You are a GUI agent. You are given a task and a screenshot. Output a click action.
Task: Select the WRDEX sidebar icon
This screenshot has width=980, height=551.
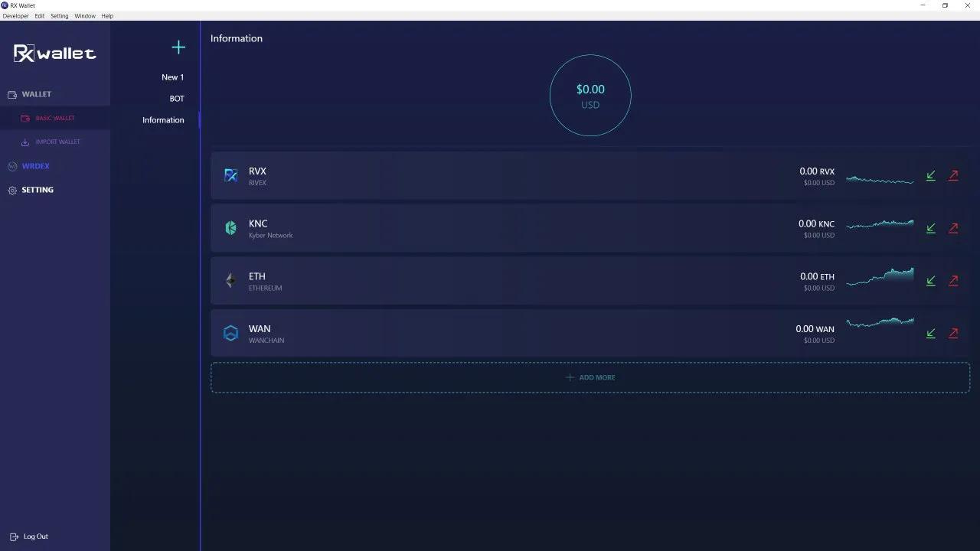click(x=12, y=166)
